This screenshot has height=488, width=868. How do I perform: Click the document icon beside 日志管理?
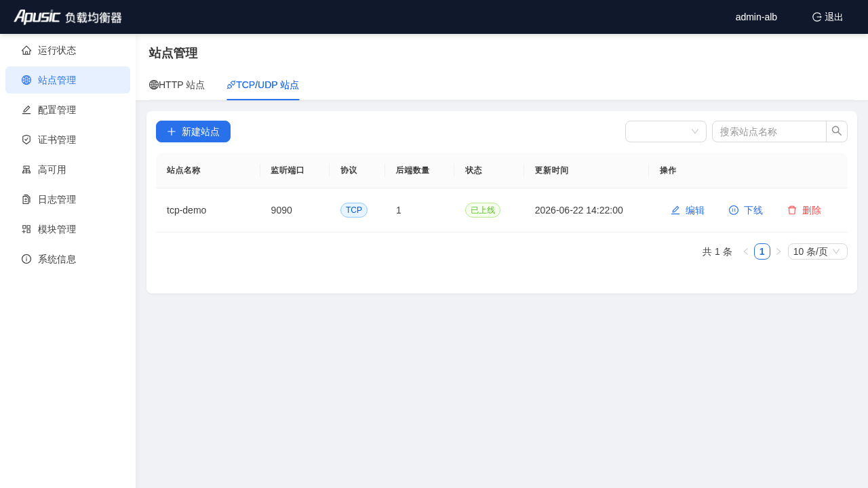26,199
